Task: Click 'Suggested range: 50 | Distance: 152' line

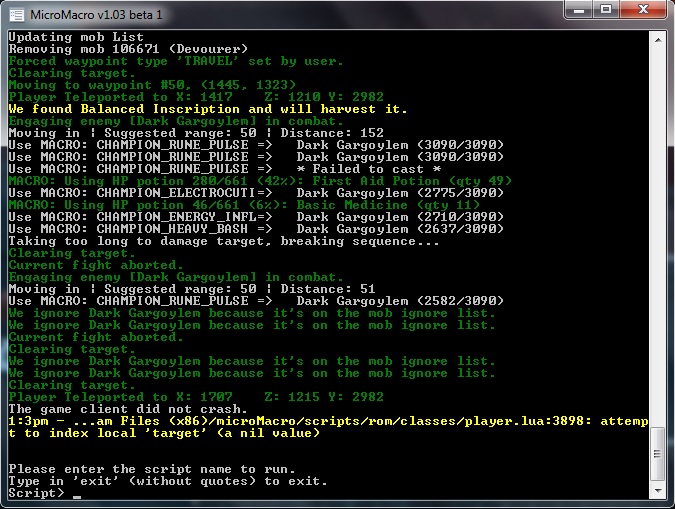Action: click(x=196, y=133)
